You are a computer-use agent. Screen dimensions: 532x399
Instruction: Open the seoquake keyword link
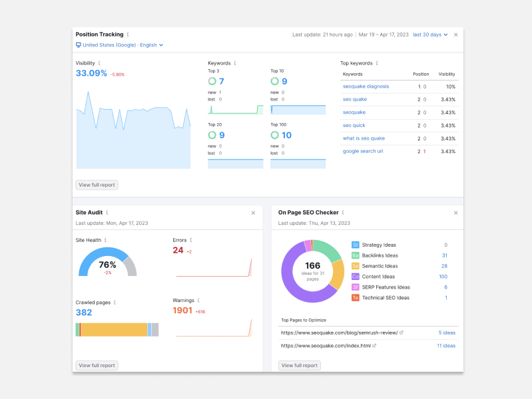tap(354, 112)
